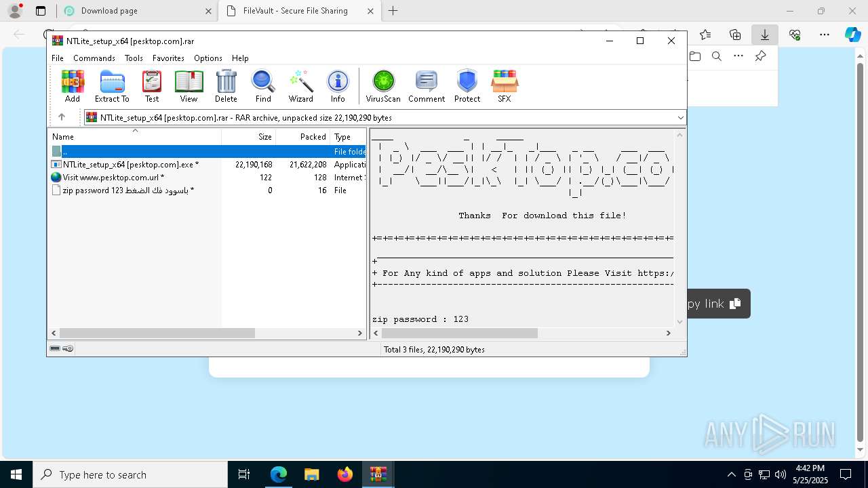Click the WinRAR status bar key icon
868x488 pixels.
pos(68,348)
